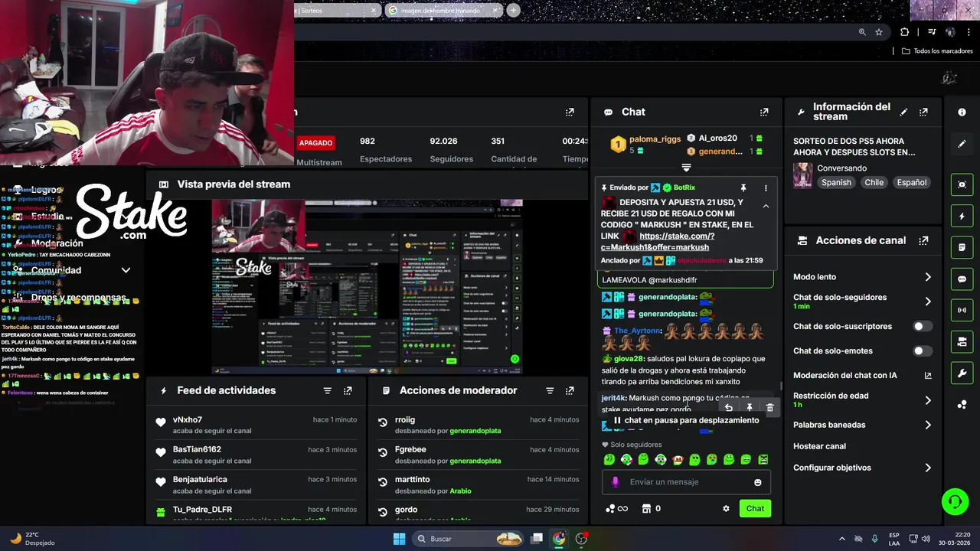980x551 pixels.
Task: Unpin the pinned BotRix message
Action: 743,187
